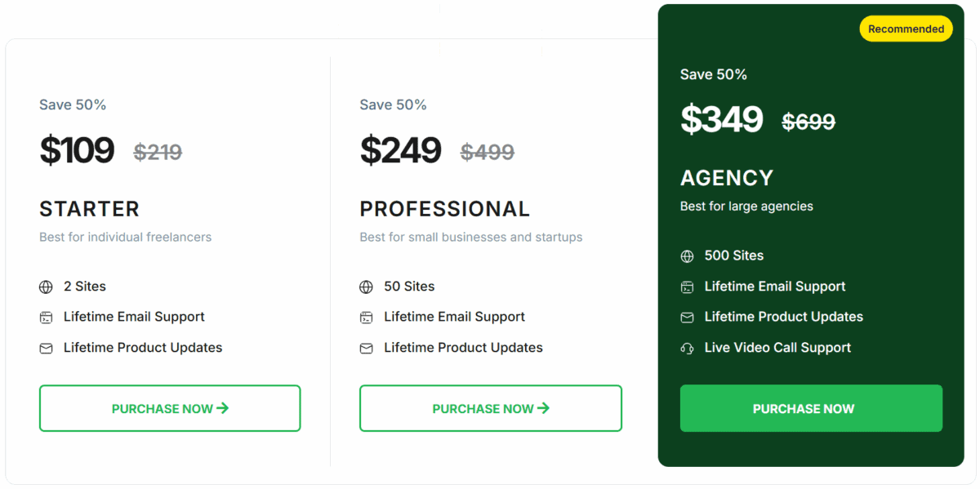Click the envelope icon in Professional plan
Image resolution: width=980 pixels, height=489 pixels.
(x=366, y=349)
